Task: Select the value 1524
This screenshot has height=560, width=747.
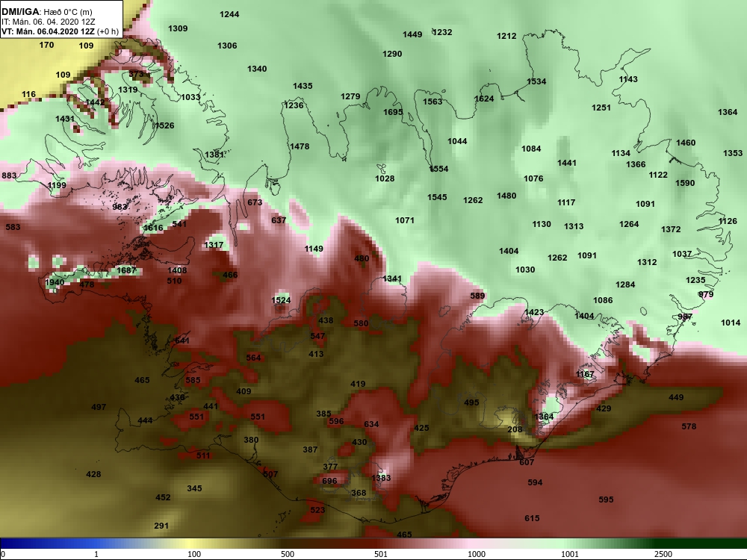Action: click(281, 300)
